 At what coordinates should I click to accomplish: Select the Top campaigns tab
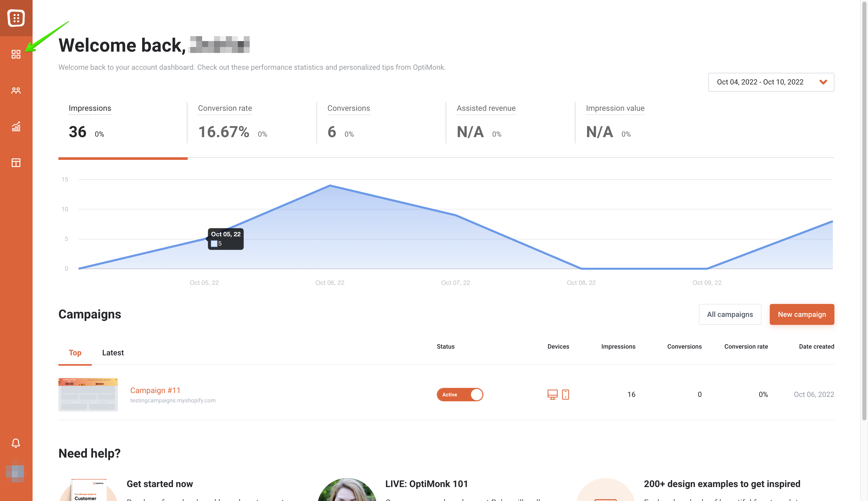(x=75, y=353)
